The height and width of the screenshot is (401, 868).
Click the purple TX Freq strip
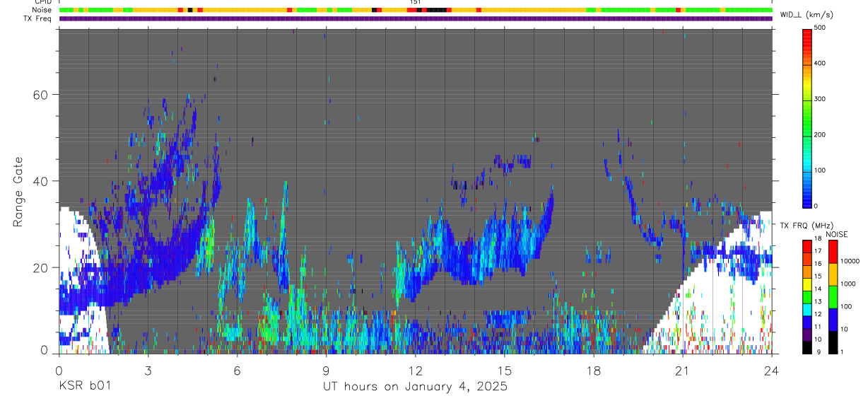tap(416, 18)
